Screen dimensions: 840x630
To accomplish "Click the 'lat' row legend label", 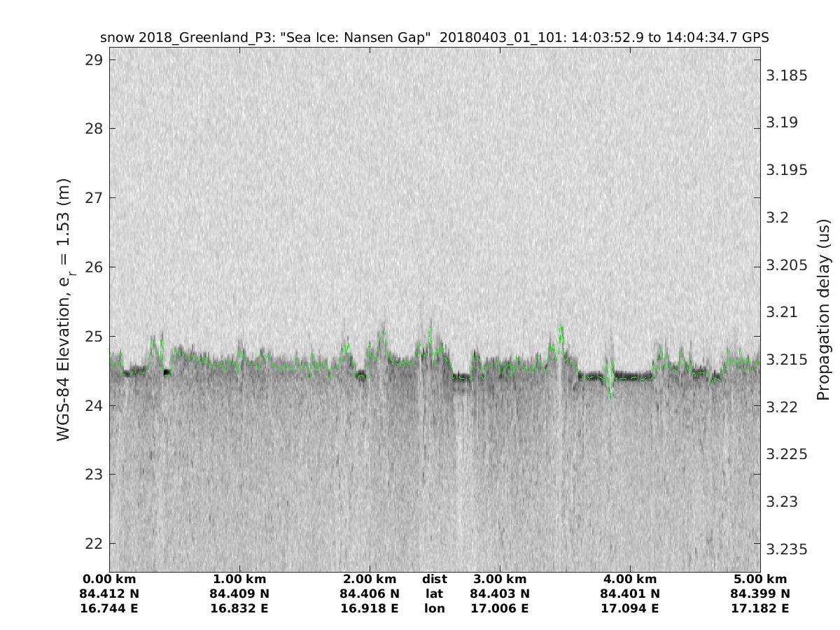I will pos(434,594).
